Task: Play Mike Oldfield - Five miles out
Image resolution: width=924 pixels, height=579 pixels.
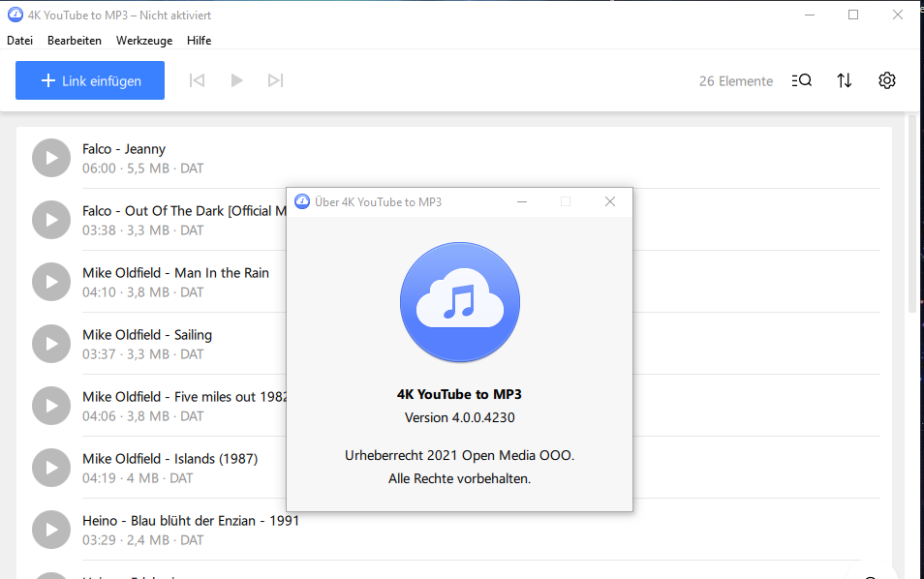Action: click(x=51, y=406)
